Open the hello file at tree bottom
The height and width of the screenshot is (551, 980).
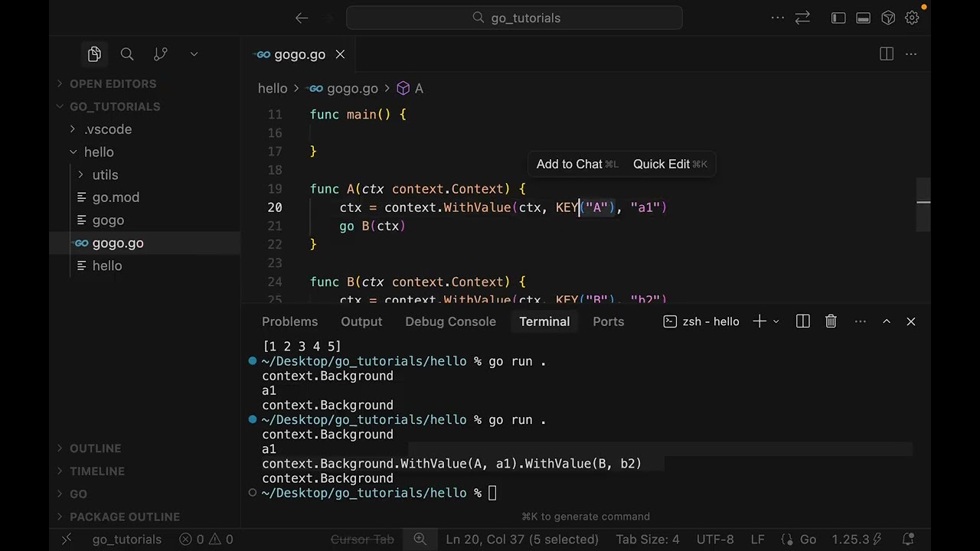tap(145, 266)
